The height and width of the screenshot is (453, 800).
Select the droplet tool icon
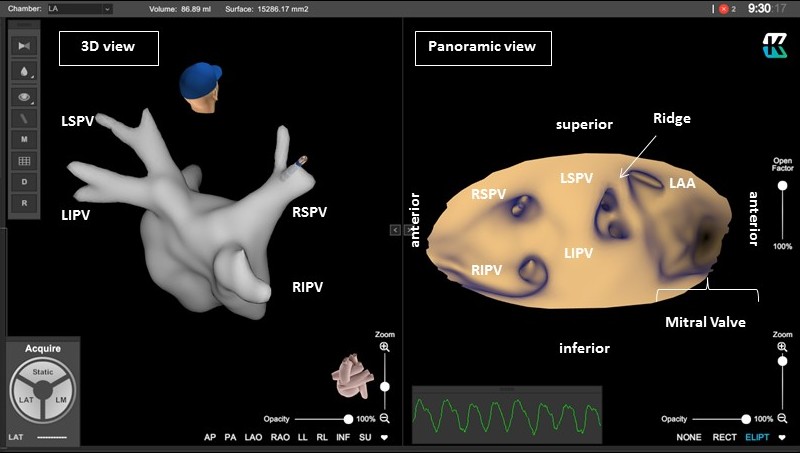click(24, 72)
